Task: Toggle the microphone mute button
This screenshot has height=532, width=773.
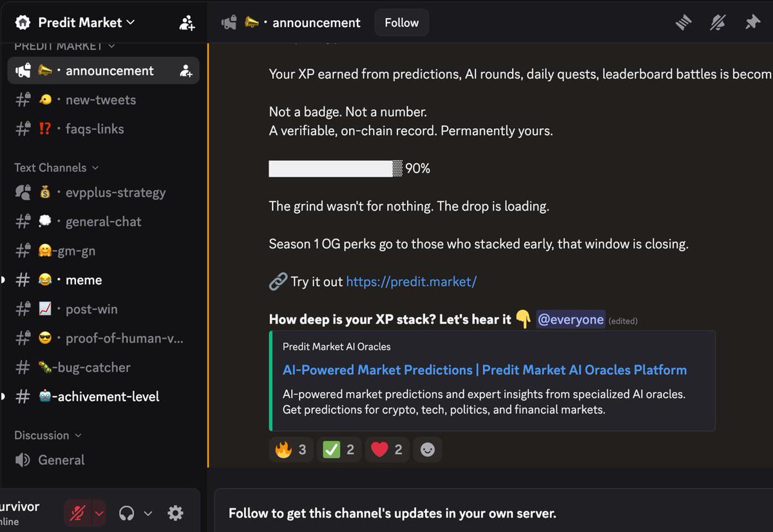Action: (78, 513)
